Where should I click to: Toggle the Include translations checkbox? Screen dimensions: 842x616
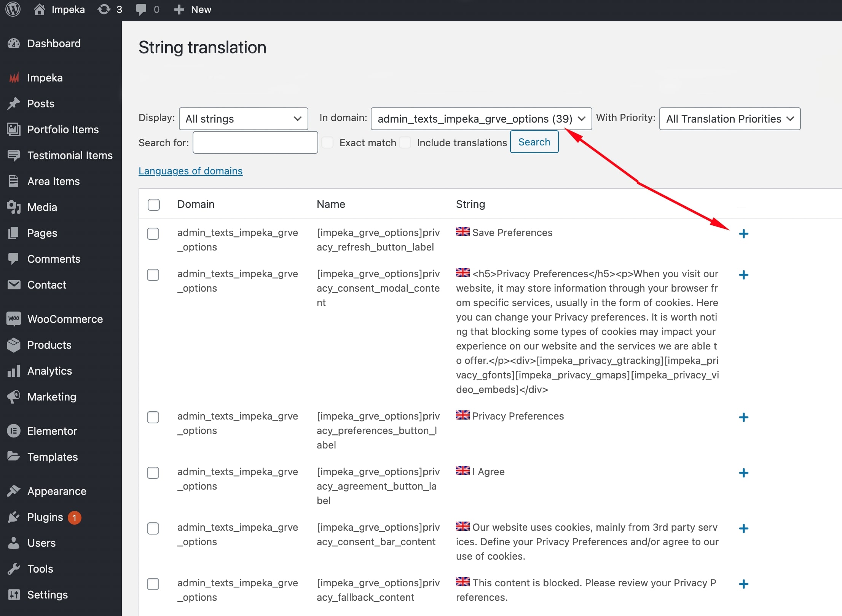pyautogui.click(x=405, y=143)
